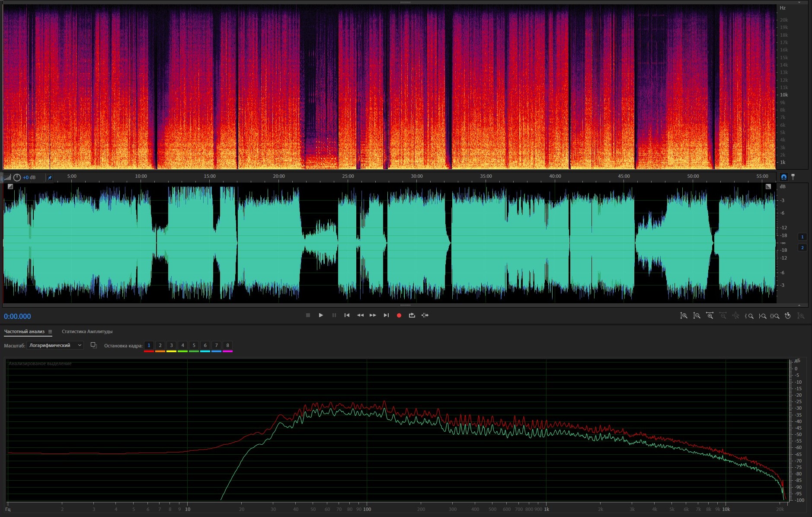Image resolution: width=812 pixels, height=517 pixels.
Task: Open the Масштаб scale dropdown
Action: click(x=55, y=345)
